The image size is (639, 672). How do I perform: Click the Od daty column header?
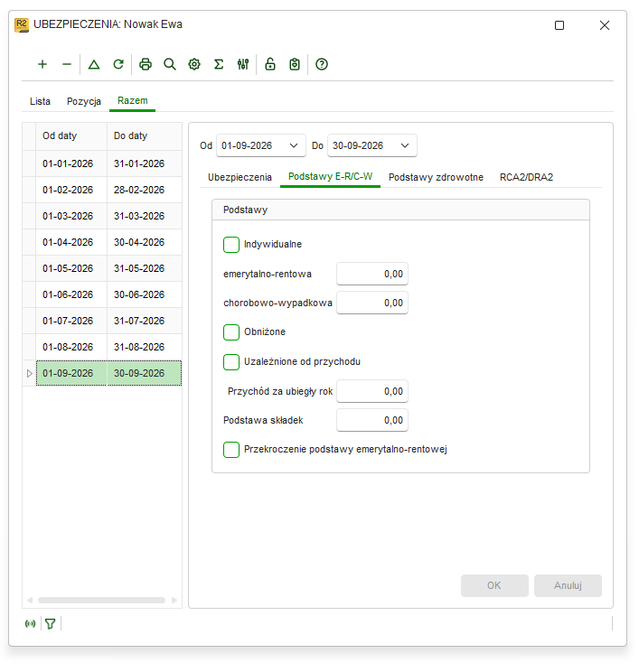click(x=71, y=135)
